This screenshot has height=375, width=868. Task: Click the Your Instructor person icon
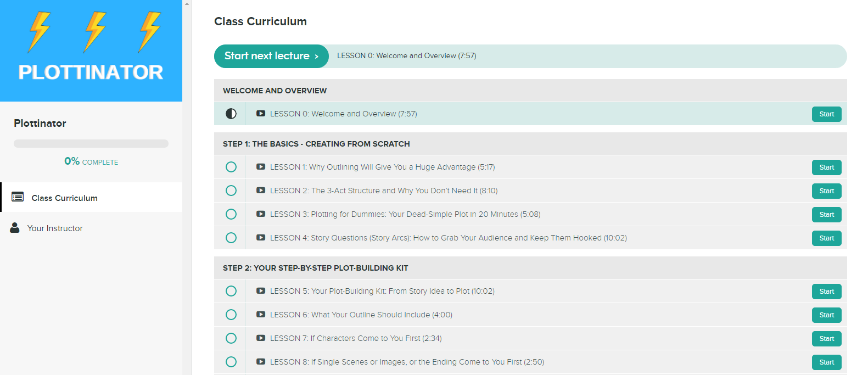15,227
